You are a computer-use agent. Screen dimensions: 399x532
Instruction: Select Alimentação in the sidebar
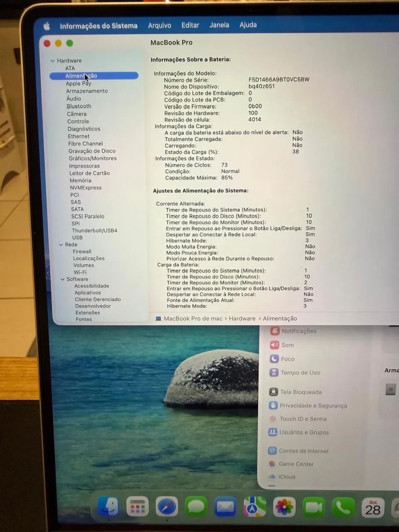point(94,76)
